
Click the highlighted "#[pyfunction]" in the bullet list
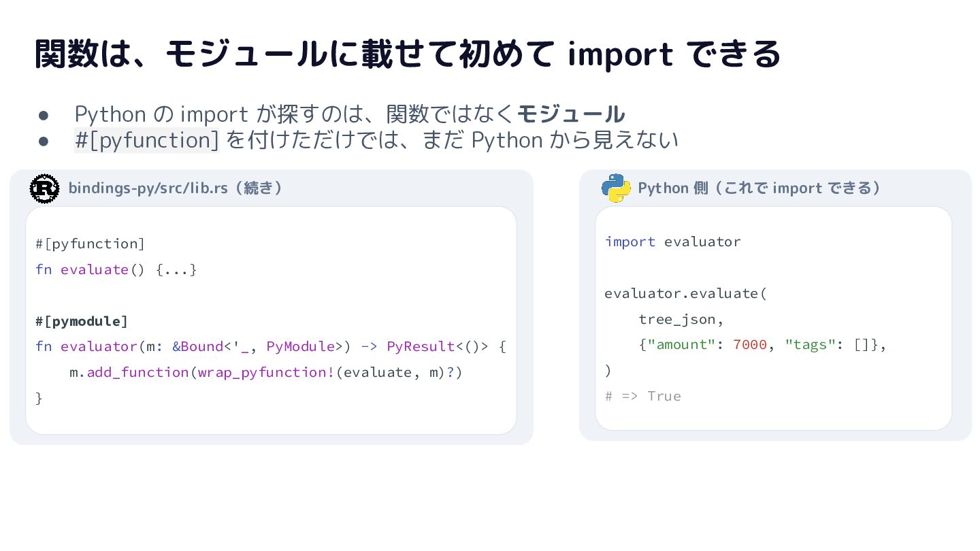click(x=147, y=140)
